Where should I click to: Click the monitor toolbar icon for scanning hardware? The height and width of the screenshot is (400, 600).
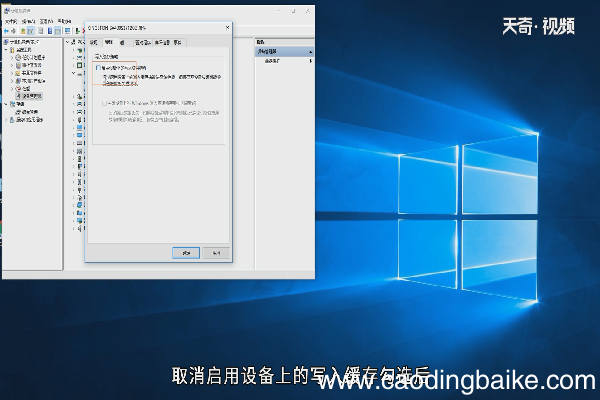click(x=67, y=31)
